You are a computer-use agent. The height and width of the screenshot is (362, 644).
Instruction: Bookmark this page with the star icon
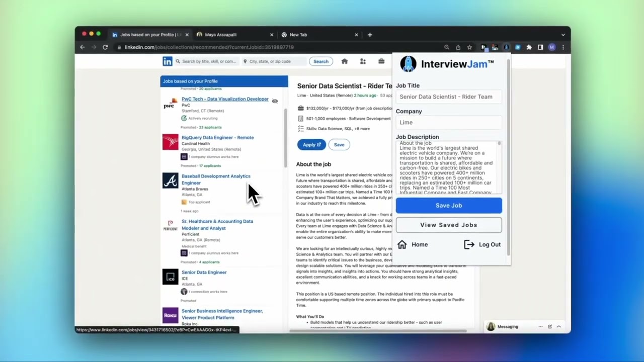pyautogui.click(x=469, y=47)
